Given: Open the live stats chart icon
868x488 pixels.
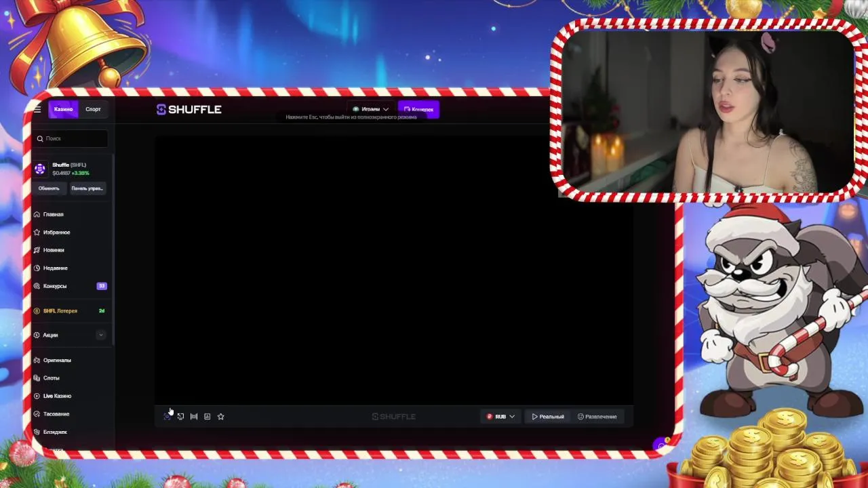Looking at the screenshot, I should pyautogui.click(x=208, y=416).
